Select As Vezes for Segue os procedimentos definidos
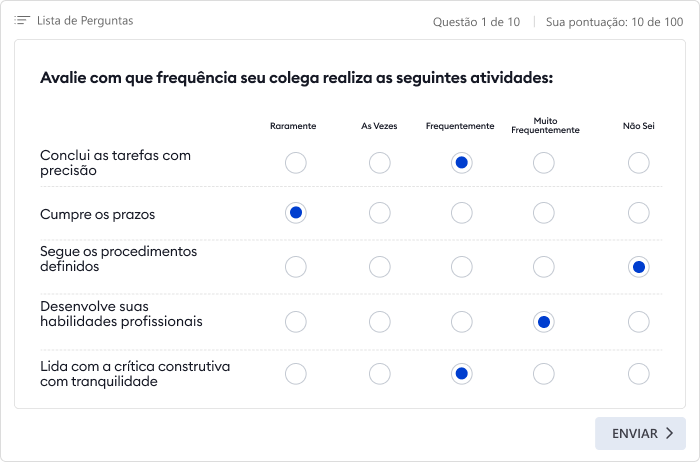 point(379,267)
